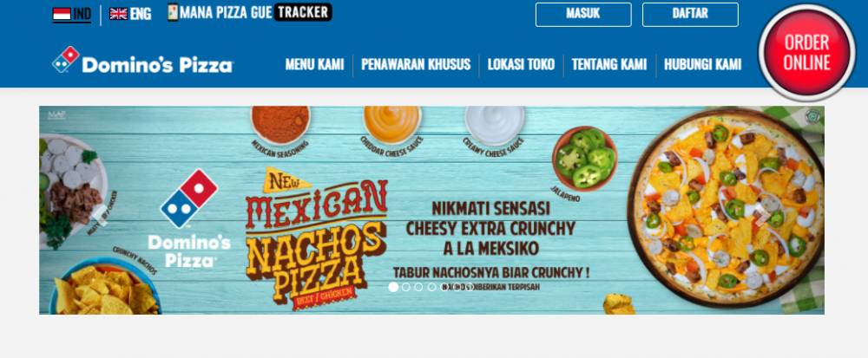Click the black TRACKER badge

coord(303,12)
